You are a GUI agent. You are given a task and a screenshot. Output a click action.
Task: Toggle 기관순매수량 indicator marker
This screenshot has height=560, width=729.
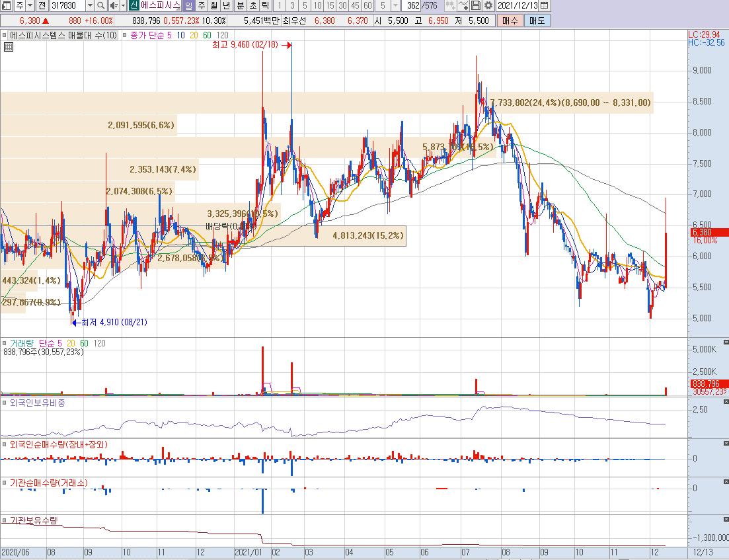4,483
